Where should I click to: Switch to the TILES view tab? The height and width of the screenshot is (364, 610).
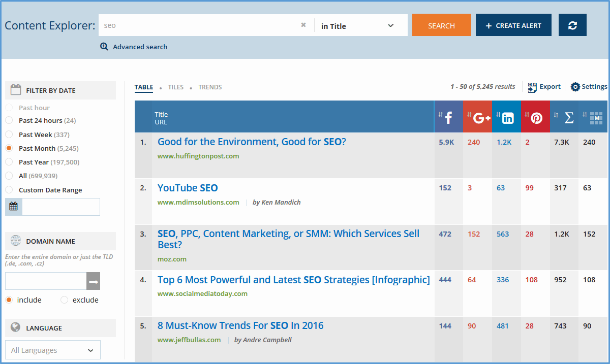tap(176, 87)
